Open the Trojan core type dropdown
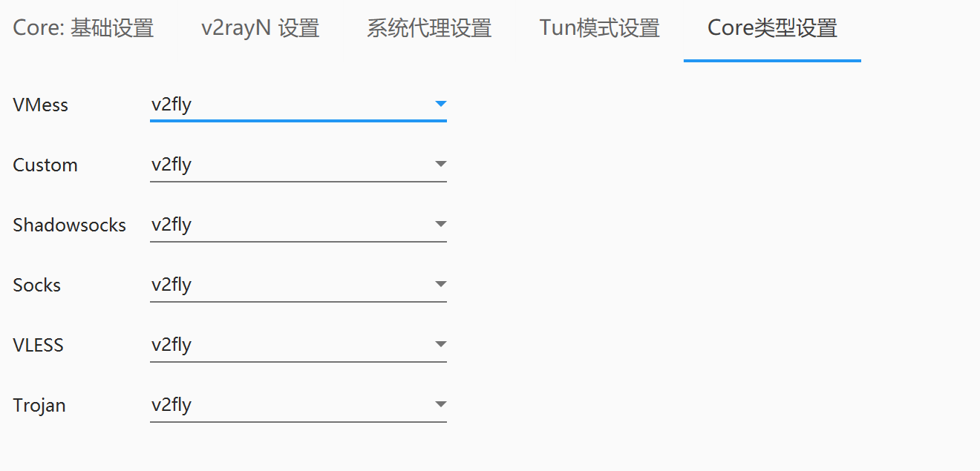 point(297,404)
